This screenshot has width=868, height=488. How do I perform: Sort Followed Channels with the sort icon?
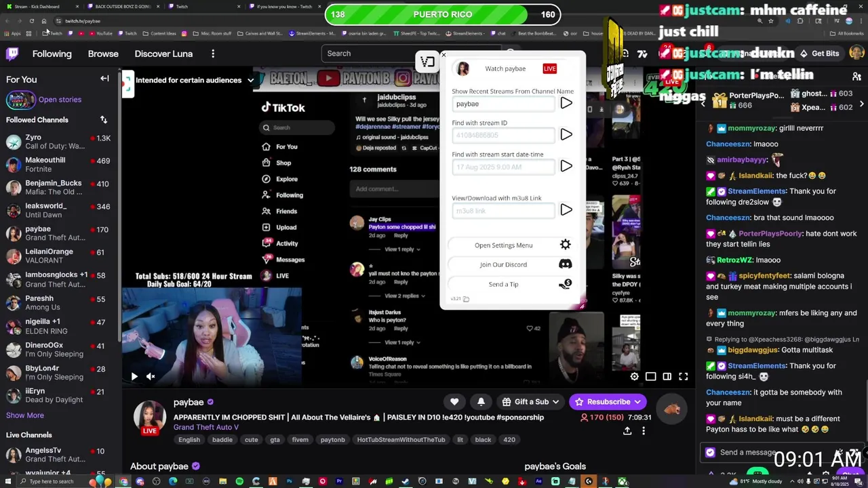click(x=104, y=120)
